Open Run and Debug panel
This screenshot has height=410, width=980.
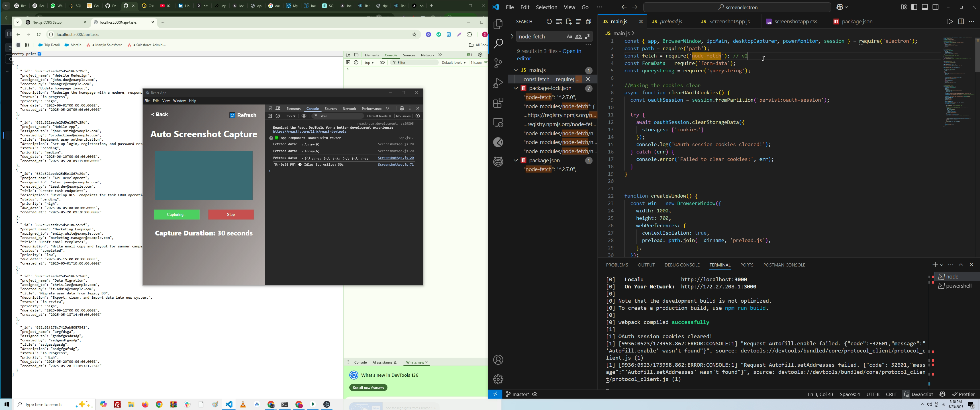coord(498,83)
